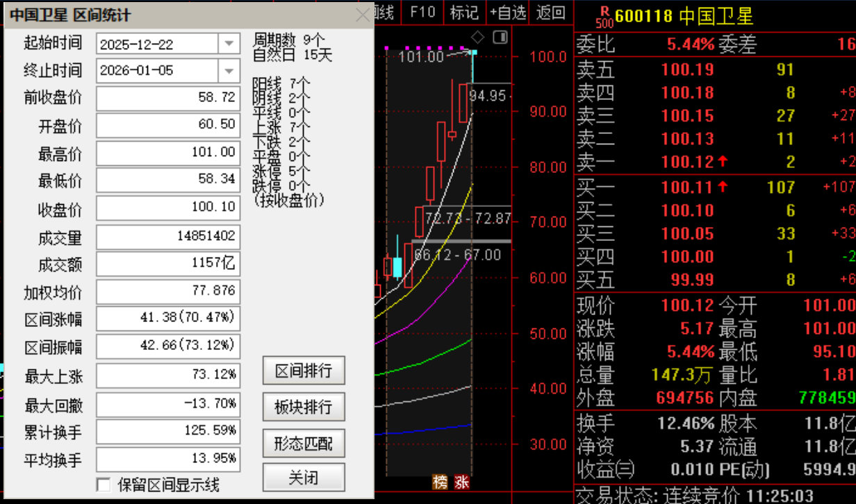Click the 开盘价 value field 60.50

(168, 126)
